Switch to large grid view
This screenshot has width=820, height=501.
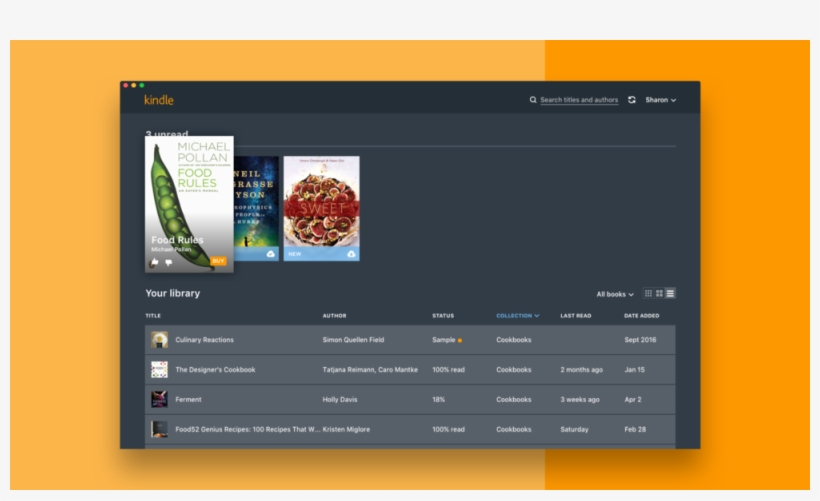tap(659, 293)
